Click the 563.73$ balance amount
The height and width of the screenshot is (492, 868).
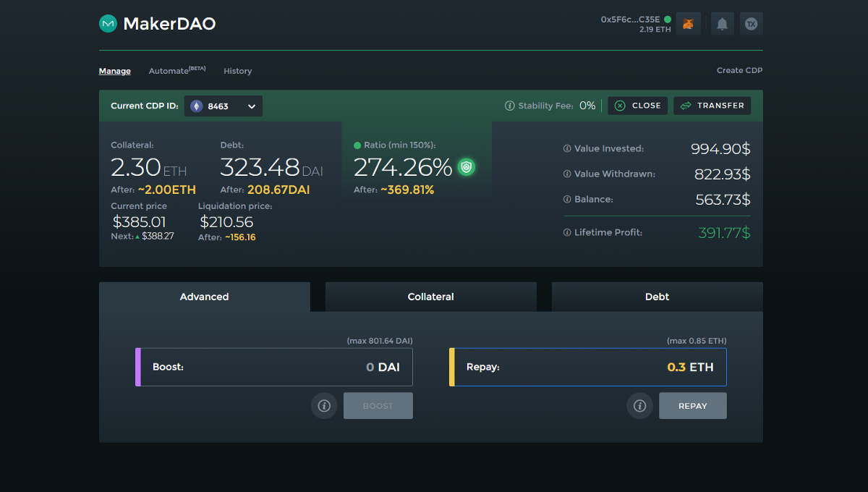pyautogui.click(x=723, y=200)
